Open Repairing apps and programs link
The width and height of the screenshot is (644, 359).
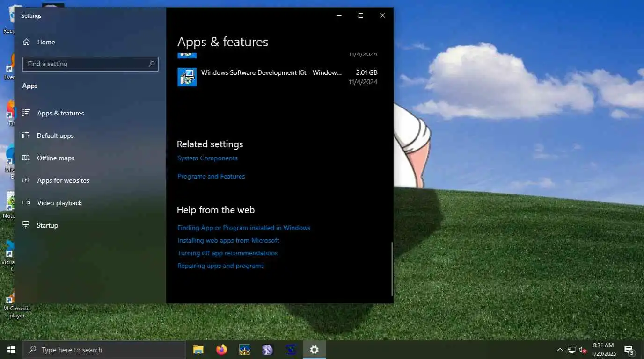[x=220, y=266]
